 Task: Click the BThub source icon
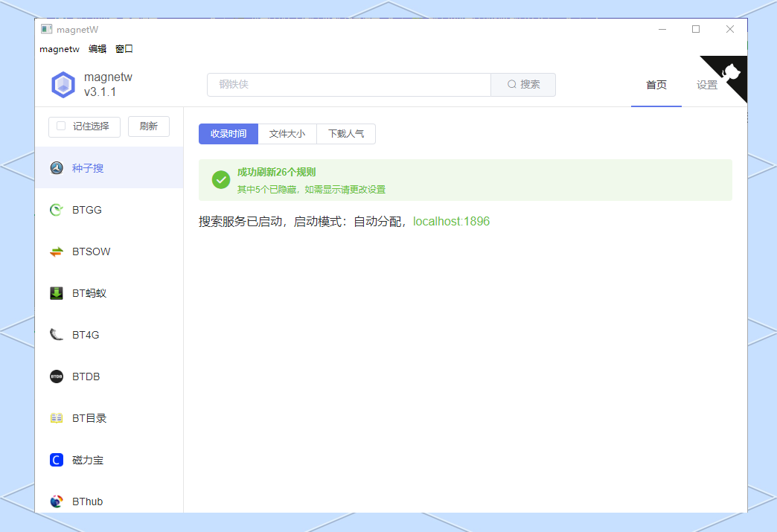pos(57,501)
